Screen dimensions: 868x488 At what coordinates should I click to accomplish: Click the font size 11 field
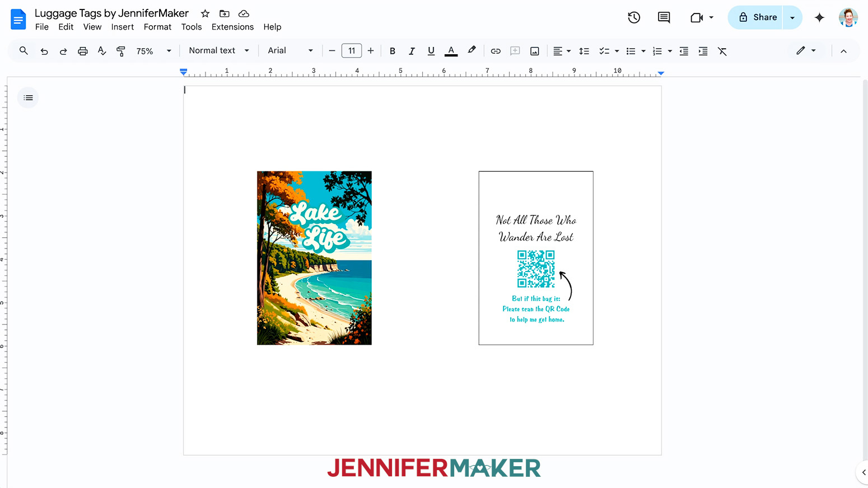pyautogui.click(x=352, y=51)
